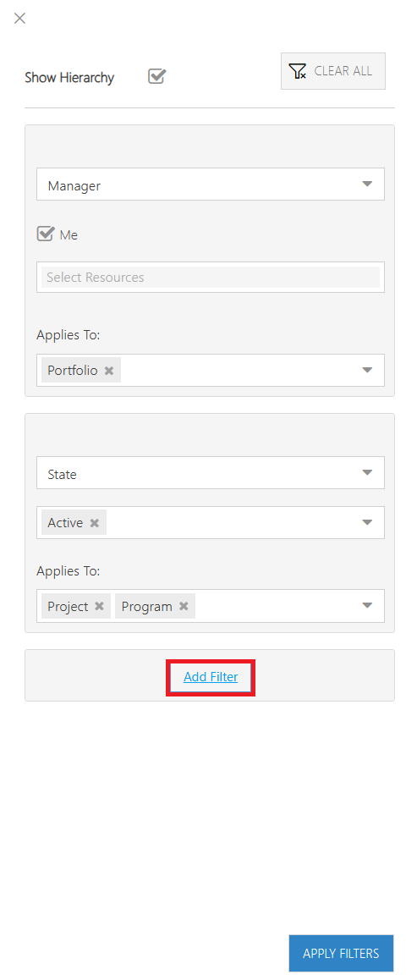Focus the Select Resources input field
Image resolution: width=417 pixels, height=980 pixels.
pos(211,278)
